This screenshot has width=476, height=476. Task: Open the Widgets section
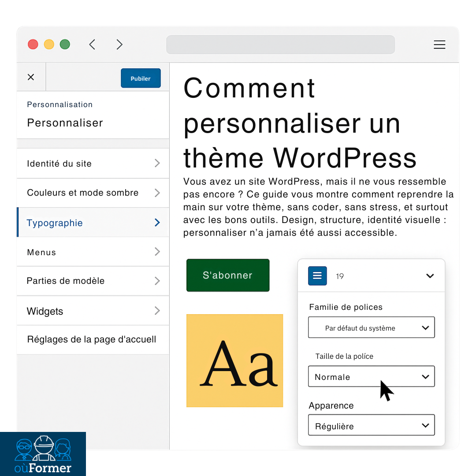[x=93, y=311]
